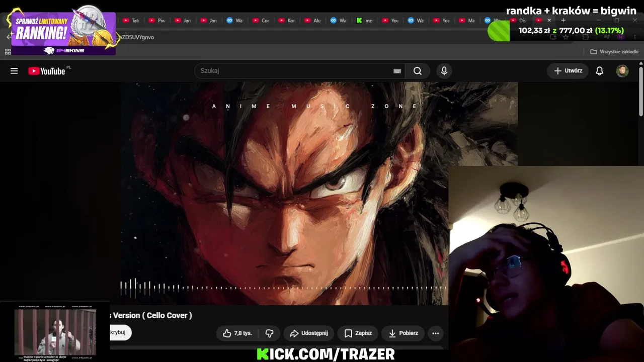Switch to the 'Tat' YouTube tab
The width and height of the screenshot is (644, 362).
131,21
